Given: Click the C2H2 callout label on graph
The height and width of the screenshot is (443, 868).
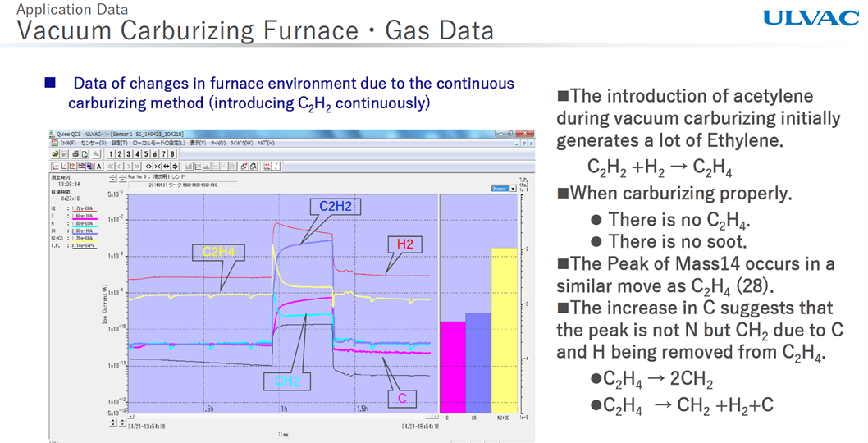Looking at the screenshot, I should coord(335,207).
